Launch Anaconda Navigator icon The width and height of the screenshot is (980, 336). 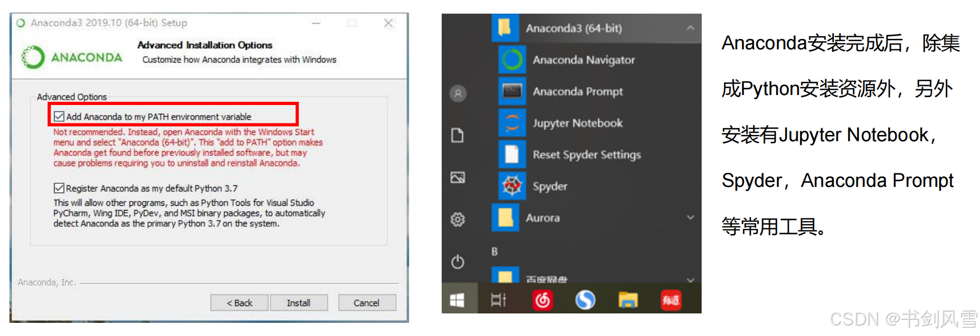point(512,60)
